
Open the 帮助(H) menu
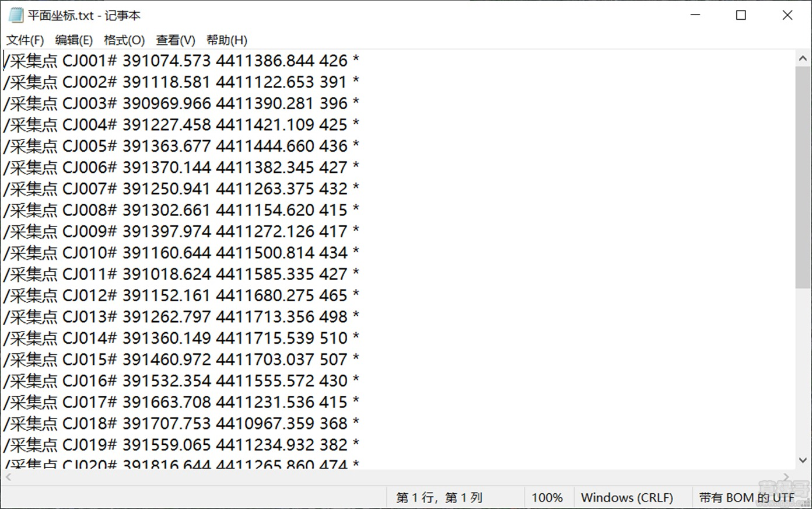(x=226, y=40)
